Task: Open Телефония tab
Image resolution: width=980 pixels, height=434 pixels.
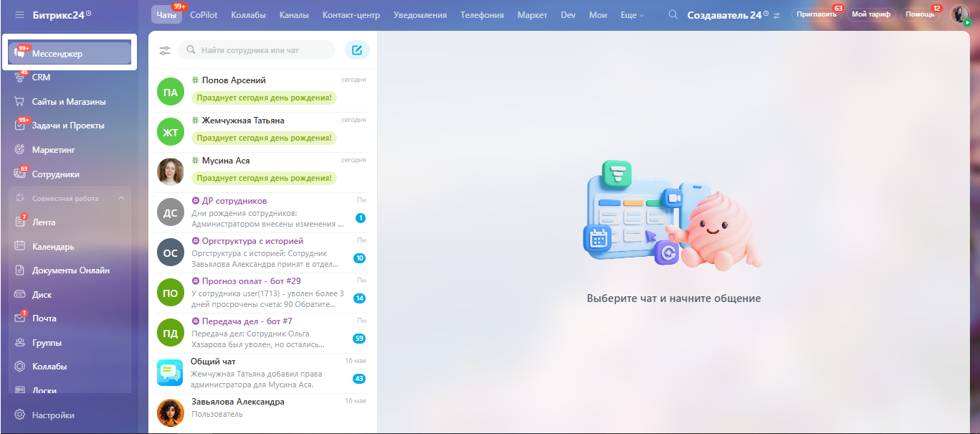Action: [482, 15]
